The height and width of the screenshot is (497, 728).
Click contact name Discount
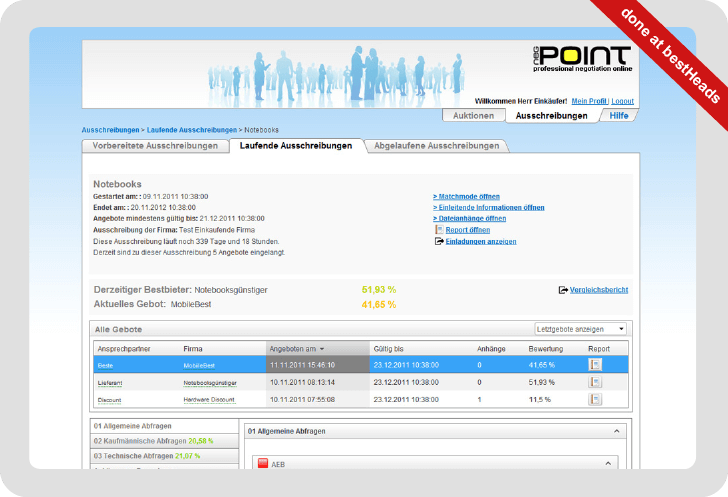109,400
